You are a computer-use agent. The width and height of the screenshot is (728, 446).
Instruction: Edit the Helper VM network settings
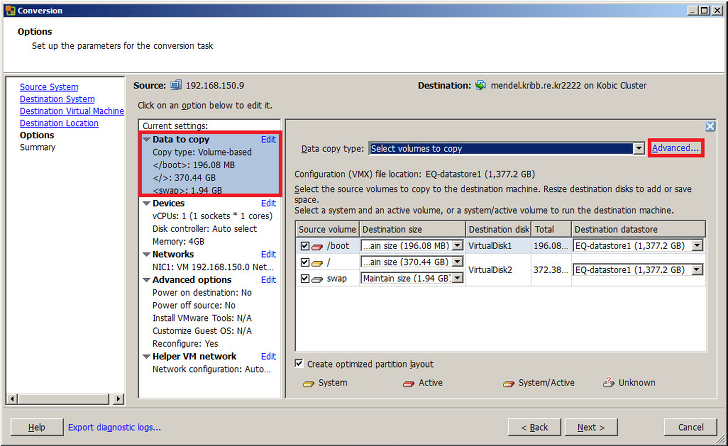click(x=268, y=356)
